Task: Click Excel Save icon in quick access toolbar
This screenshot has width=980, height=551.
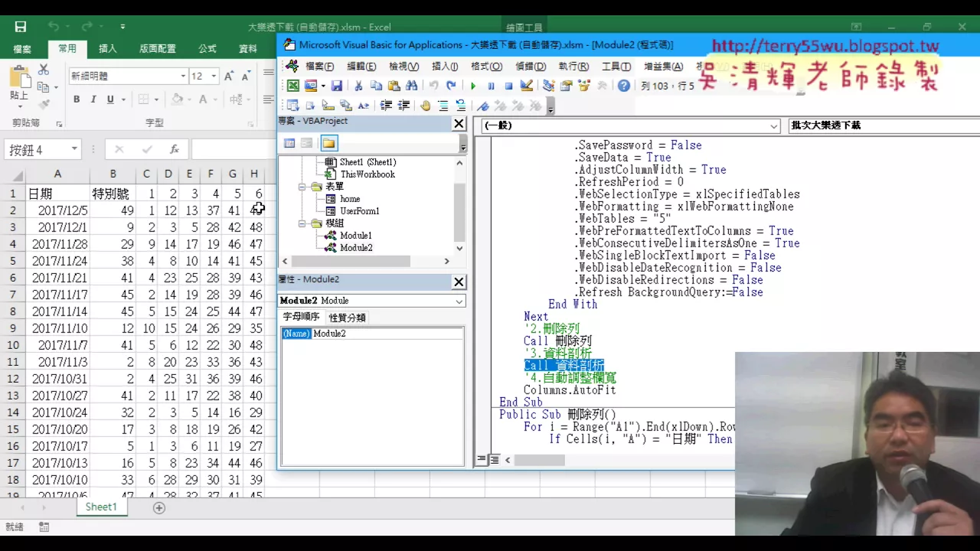Action: tap(21, 27)
